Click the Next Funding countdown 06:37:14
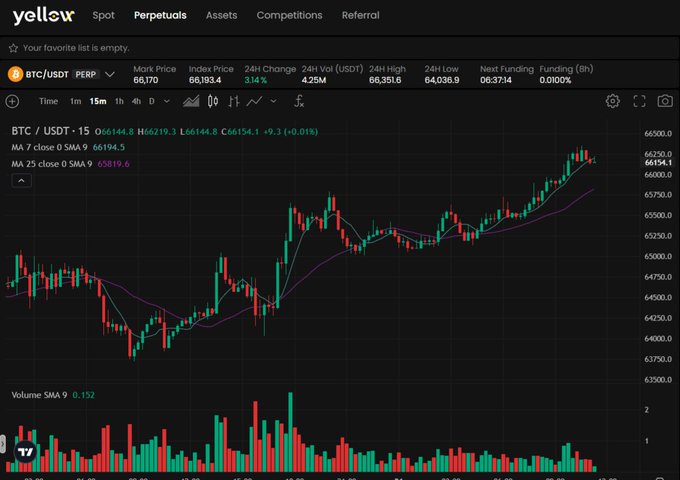The width and height of the screenshot is (680, 480). pyautogui.click(x=496, y=80)
